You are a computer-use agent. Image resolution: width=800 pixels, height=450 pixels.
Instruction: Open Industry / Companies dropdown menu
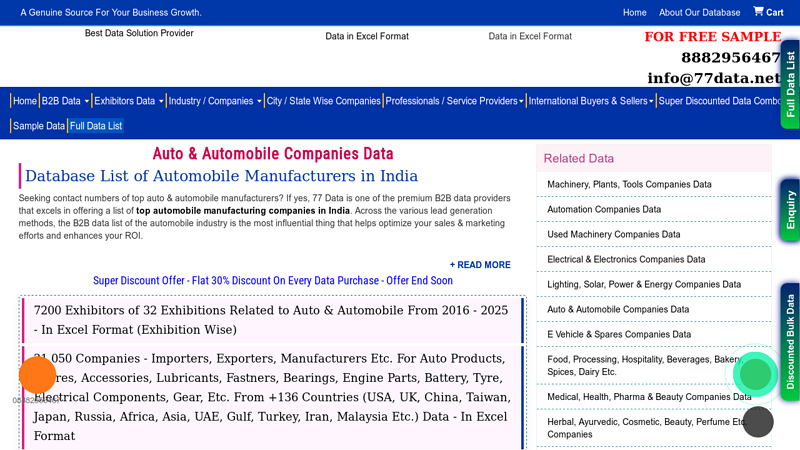(215, 101)
